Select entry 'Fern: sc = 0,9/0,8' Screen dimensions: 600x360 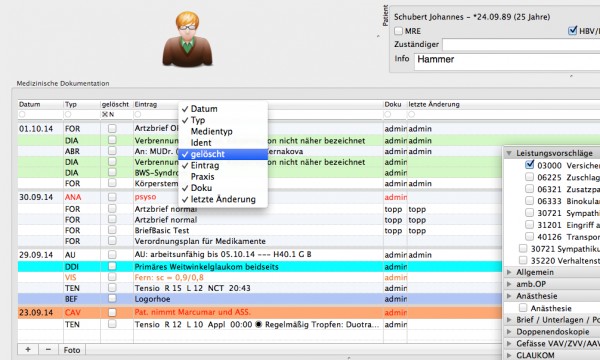169,277
